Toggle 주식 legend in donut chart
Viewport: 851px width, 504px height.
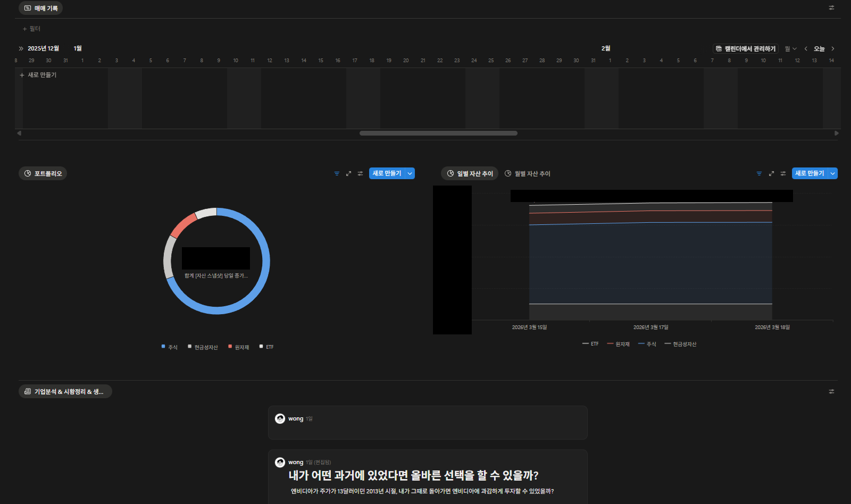pos(170,347)
